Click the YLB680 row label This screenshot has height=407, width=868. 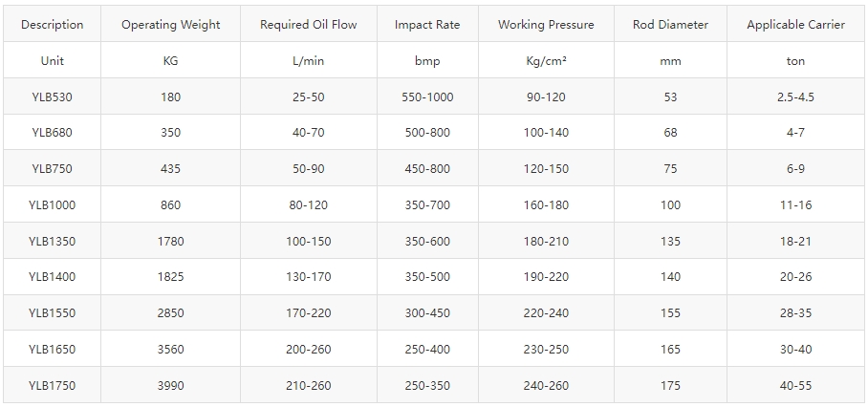pos(52,132)
